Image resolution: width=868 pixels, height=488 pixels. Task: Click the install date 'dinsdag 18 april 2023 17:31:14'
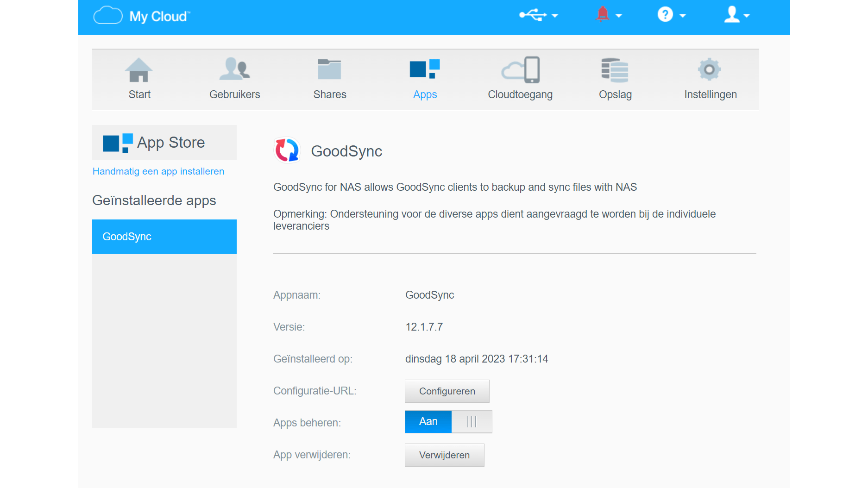click(477, 359)
